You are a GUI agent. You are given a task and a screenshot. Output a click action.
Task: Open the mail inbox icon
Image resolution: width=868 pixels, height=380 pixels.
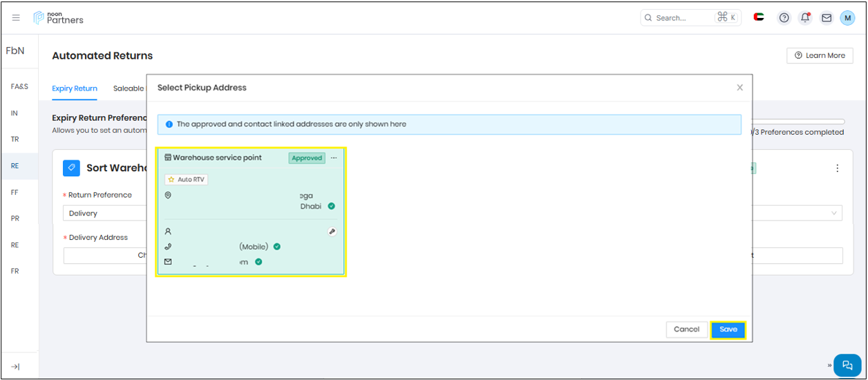[827, 18]
